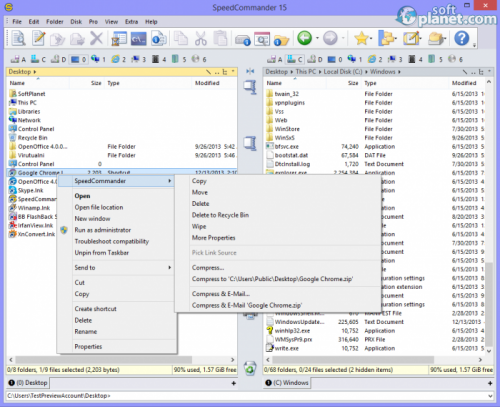
Task: Click the Delete X toolbar icon
Action: pos(96,38)
